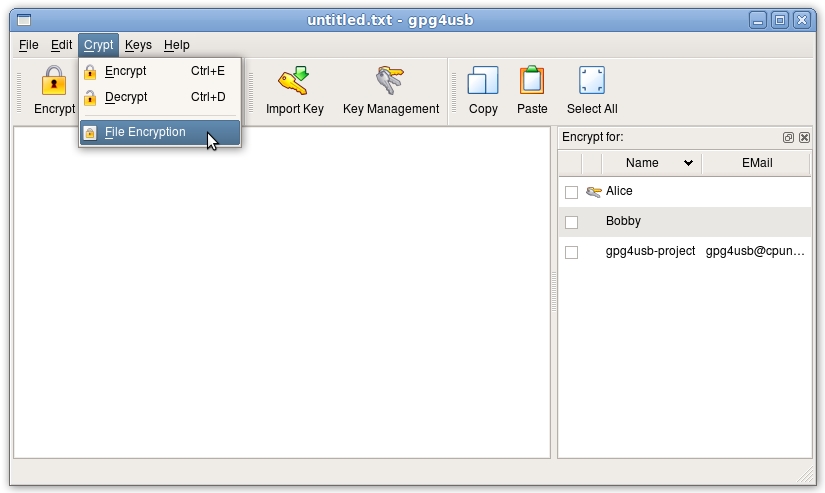Click the Copy toolbar icon

pyautogui.click(x=482, y=81)
